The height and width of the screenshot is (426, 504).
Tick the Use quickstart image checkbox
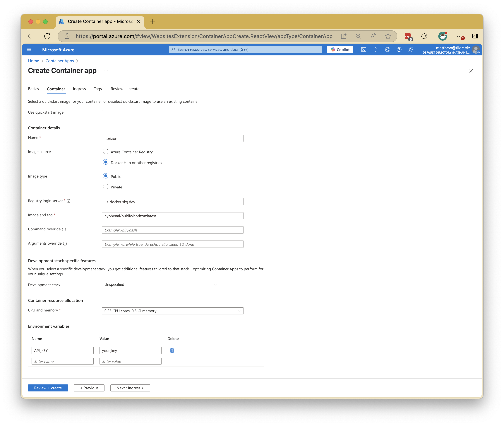pyautogui.click(x=104, y=113)
